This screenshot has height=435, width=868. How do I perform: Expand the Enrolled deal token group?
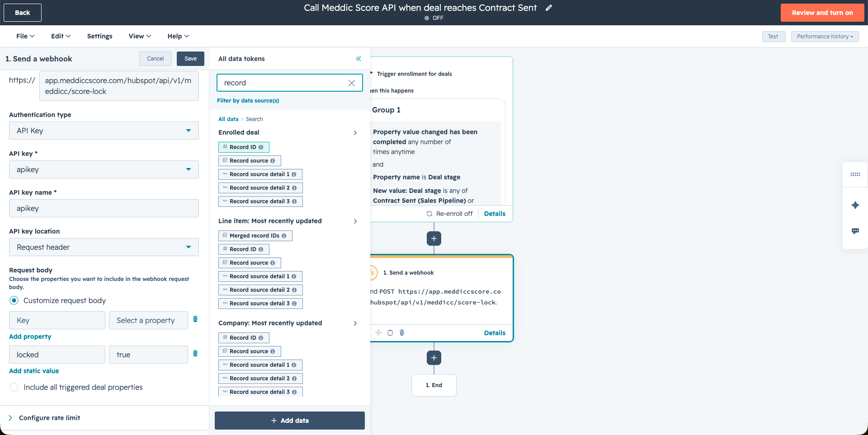(355, 132)
